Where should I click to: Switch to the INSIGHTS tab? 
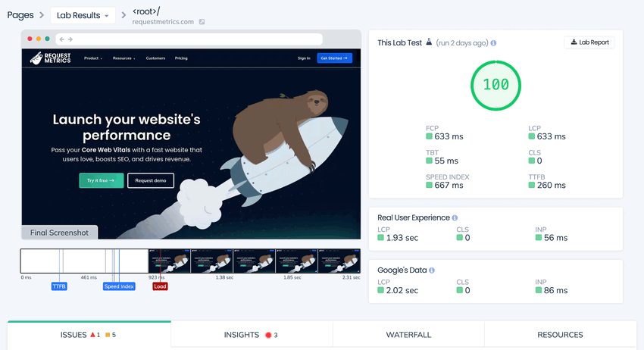pos(252,335)
